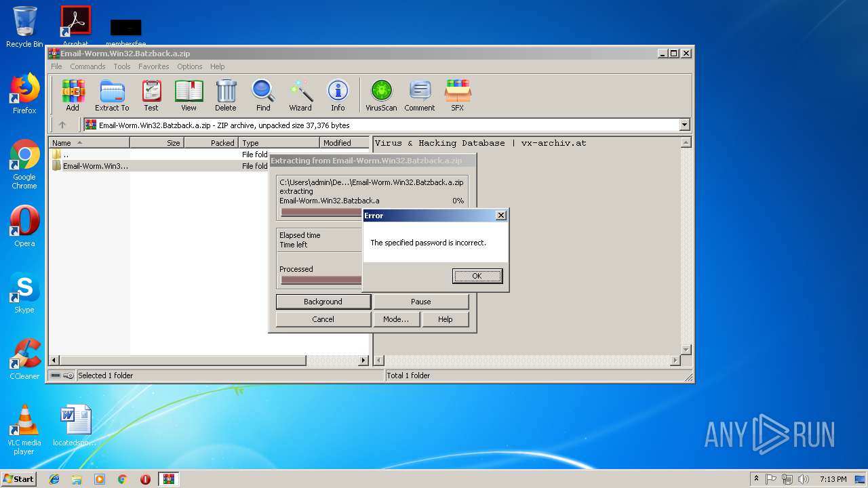The height and width of the screenshot is (488, 868).
Task: Click the network icon in system tray
Action: point(787,479)
